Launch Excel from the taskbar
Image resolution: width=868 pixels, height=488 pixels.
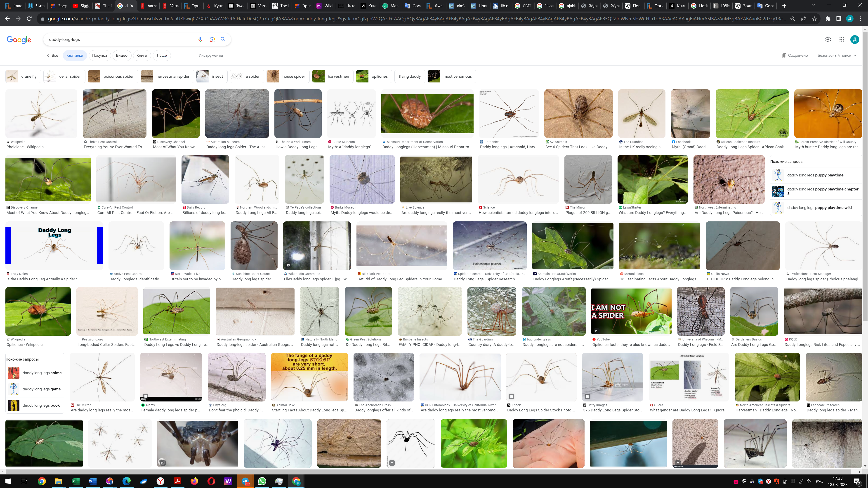click(75, 481)
